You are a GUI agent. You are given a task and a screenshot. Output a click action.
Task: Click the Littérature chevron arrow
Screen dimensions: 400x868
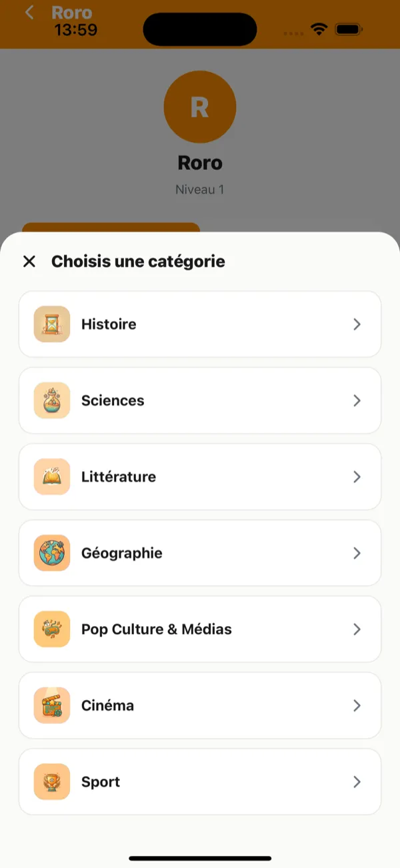[x=357, y=477]
